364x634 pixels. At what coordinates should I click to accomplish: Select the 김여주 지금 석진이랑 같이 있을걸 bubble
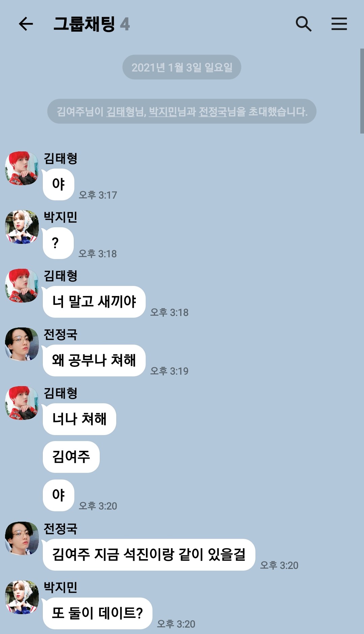149,555
